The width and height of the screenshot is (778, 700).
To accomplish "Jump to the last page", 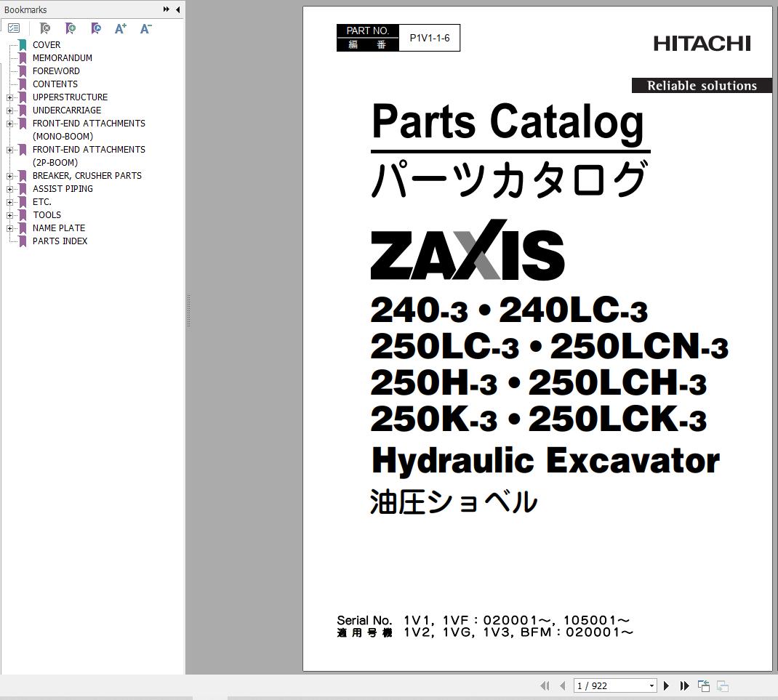I will (x=685, y=685).
